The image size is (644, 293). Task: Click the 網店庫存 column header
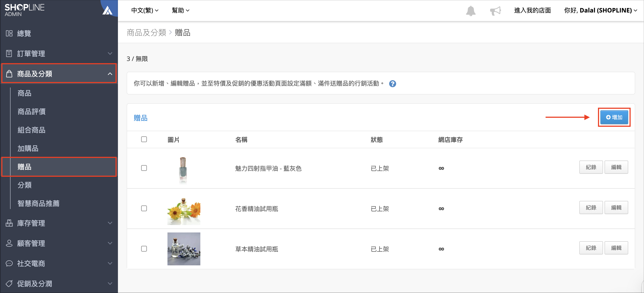[x=450, y=140]
